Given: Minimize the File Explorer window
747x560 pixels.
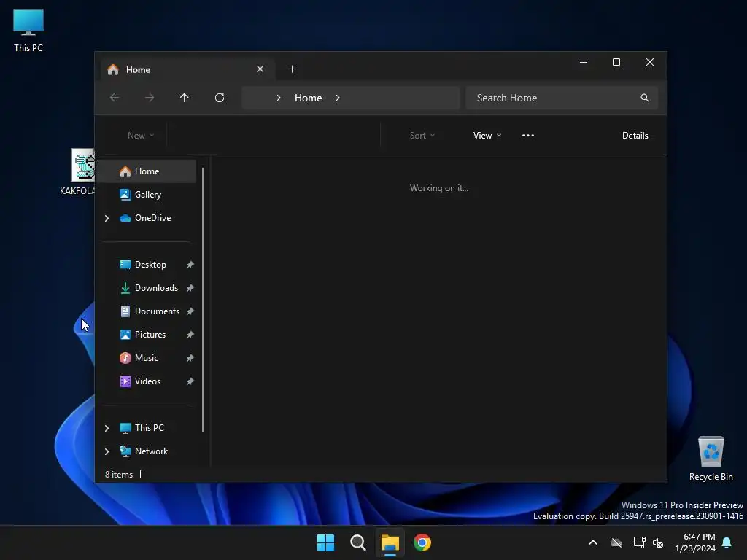Looking at the screenshot, I should 584,63.
